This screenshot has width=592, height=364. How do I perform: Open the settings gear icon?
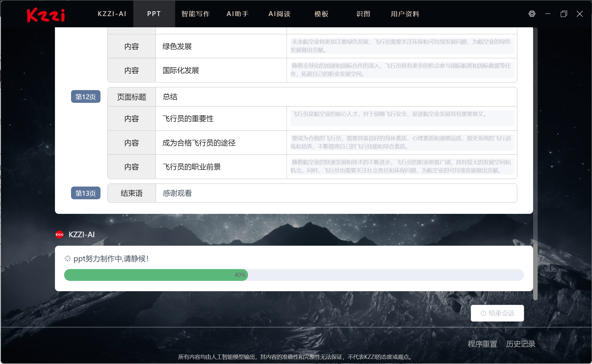click(x=532, y=14)
